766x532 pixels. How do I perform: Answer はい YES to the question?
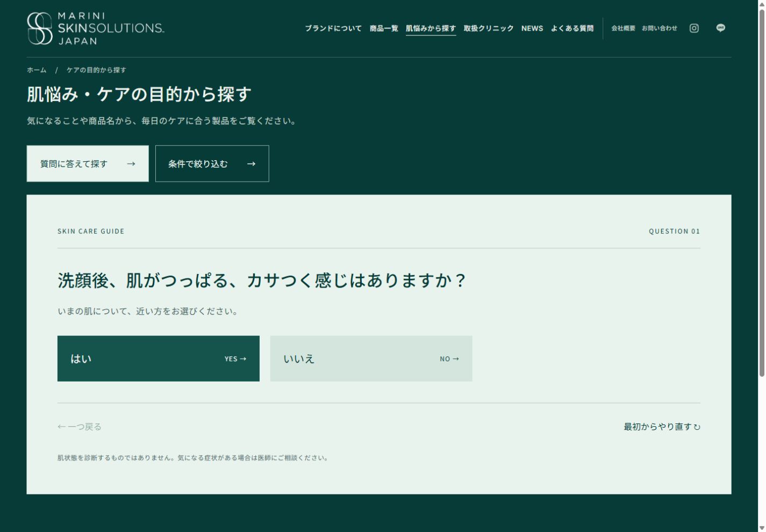pyautogui.click(x=159, y=358)
